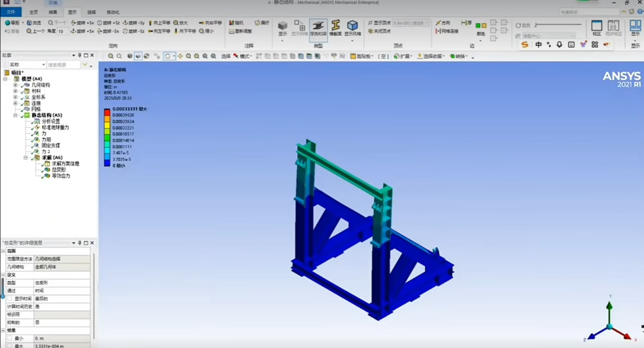Click the 显示顶点 show vertices button
The height and width of the screenshot is (348, 644).
coord(379,23)
